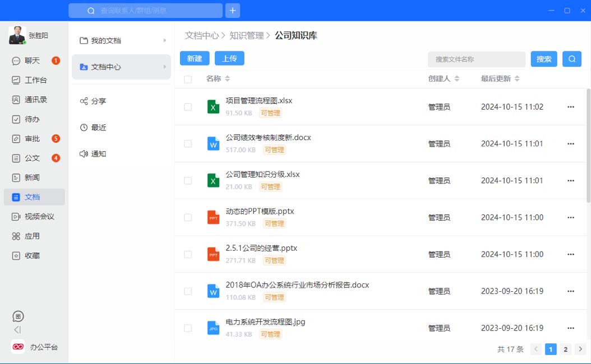Viewport: 591px width, 364px height.
Task: Check the box for 动态的PPT模版.pptx
Action: click(x=188, y=217)
